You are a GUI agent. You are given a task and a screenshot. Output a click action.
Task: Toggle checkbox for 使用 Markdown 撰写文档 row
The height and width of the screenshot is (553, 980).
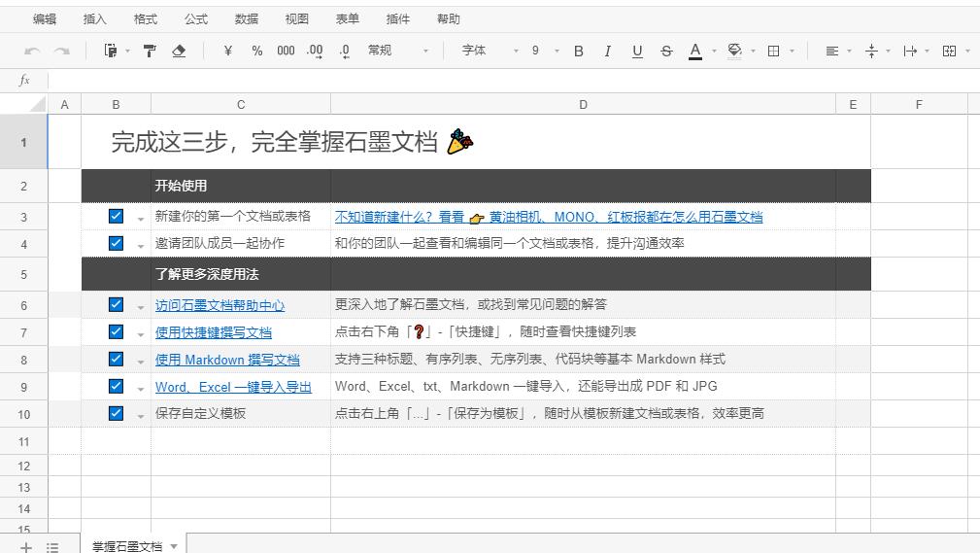coord(116,359)
